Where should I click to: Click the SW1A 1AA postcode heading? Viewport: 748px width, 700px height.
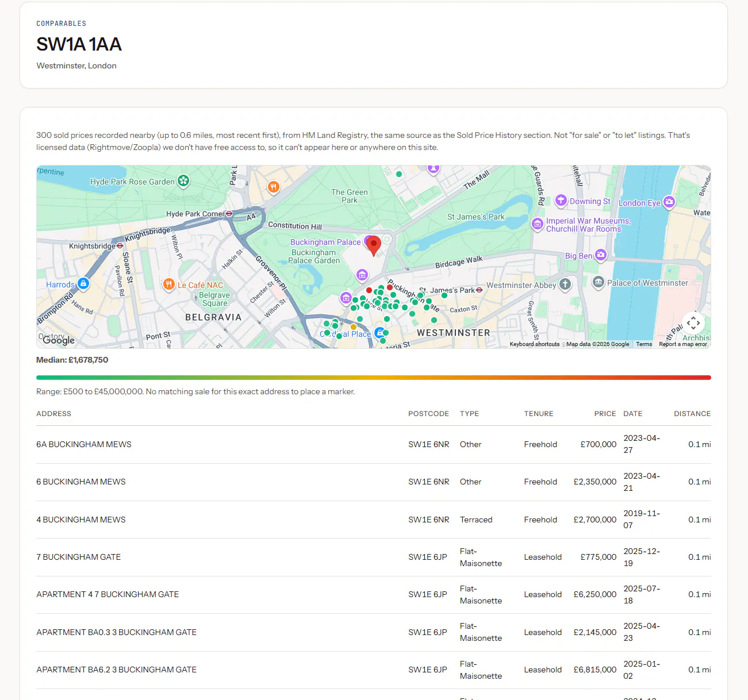click(79, 44)
